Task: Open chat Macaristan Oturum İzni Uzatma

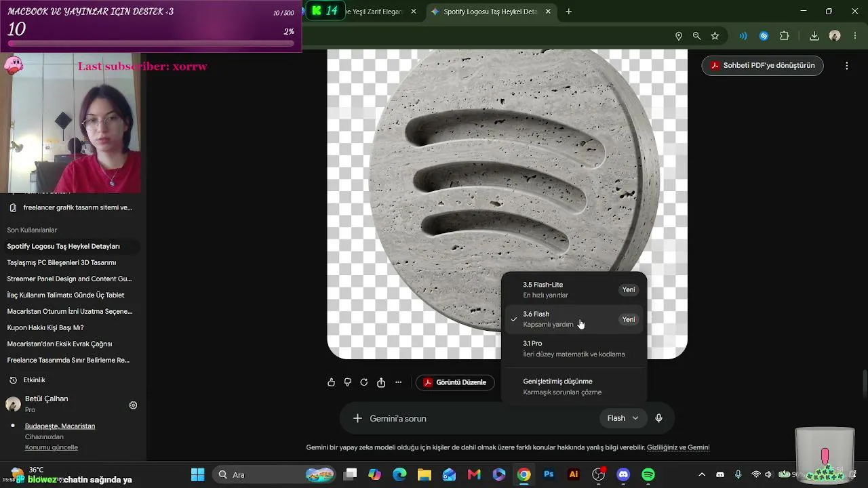Action: point(71,311)
